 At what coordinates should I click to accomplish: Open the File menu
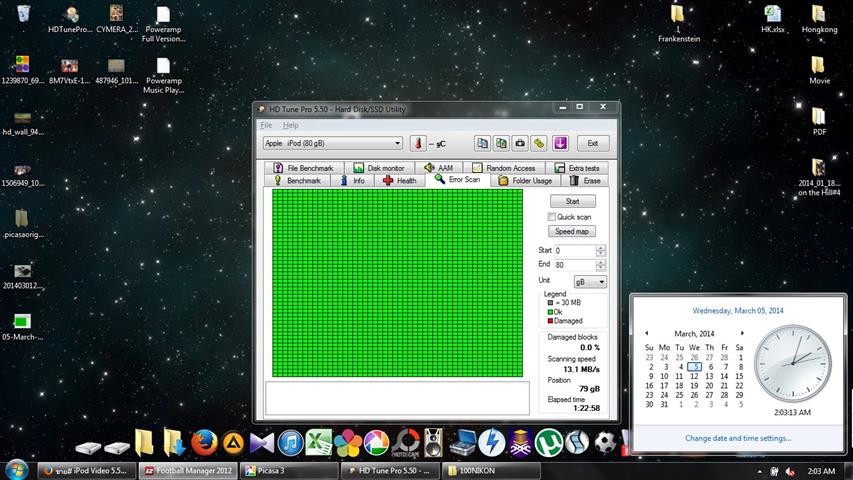tap(266, 125)
